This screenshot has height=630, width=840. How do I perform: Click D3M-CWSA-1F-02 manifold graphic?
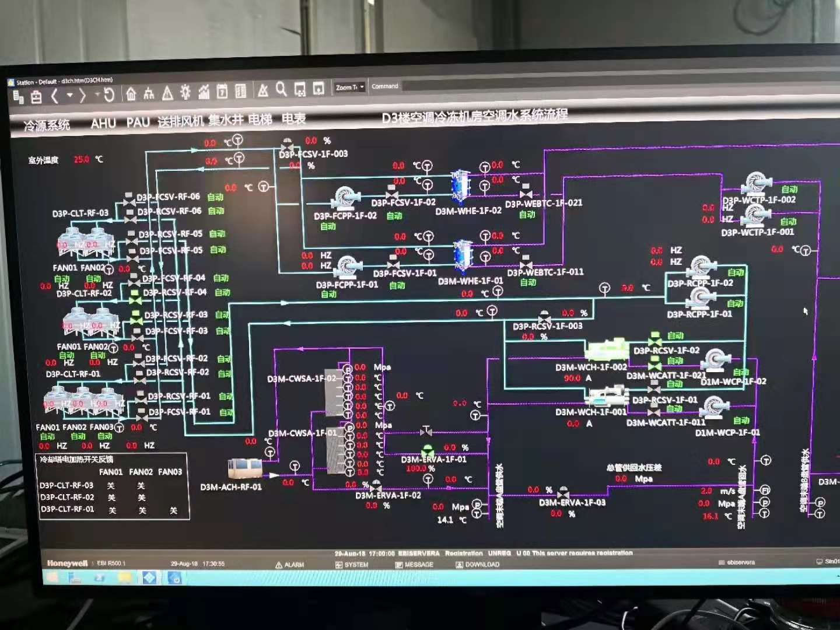(x=334, y=392)
